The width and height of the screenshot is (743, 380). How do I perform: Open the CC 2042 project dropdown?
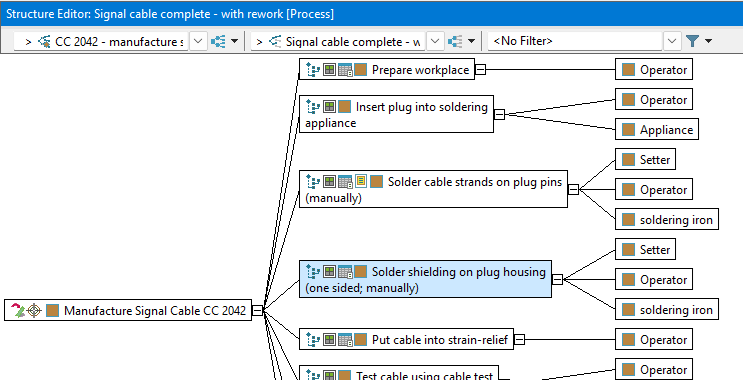(x=198, y=41)
